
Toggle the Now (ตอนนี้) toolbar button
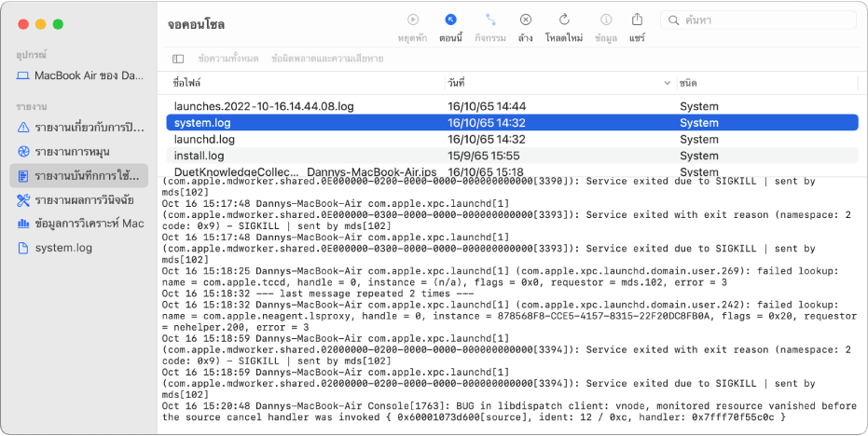(450, 20)
